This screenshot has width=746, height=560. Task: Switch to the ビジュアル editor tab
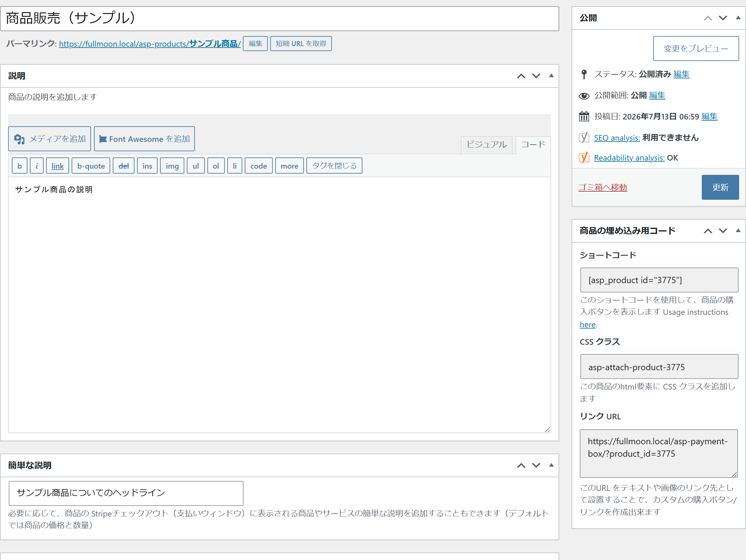click(487, 145)
